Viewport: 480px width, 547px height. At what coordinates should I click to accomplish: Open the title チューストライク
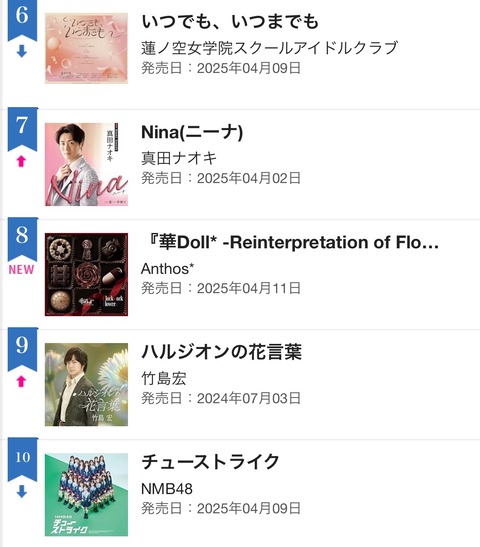[210, 462]
